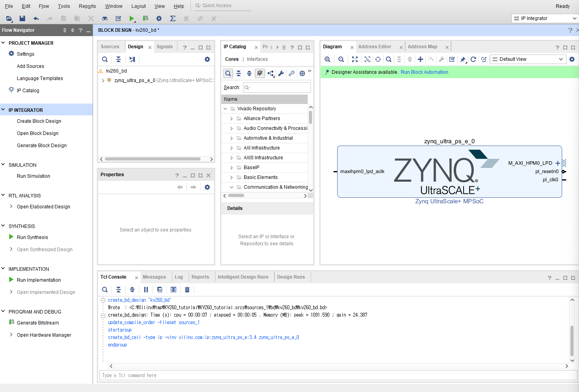The image size is (579, 392).
Task: Focus the Quick Access search box
Action: pyautogui.click(x=223, y=5)
